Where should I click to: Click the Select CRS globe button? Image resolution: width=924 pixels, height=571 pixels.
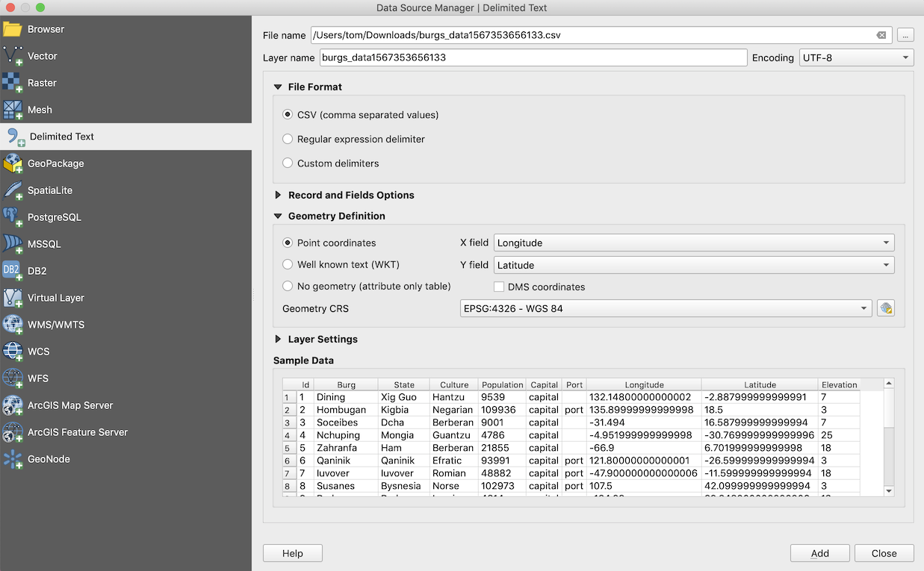click(886, 308)
